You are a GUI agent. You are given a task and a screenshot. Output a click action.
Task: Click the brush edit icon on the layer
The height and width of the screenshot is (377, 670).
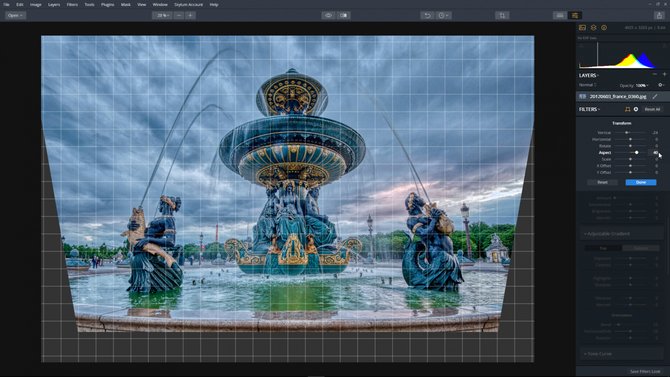(655, 97)
